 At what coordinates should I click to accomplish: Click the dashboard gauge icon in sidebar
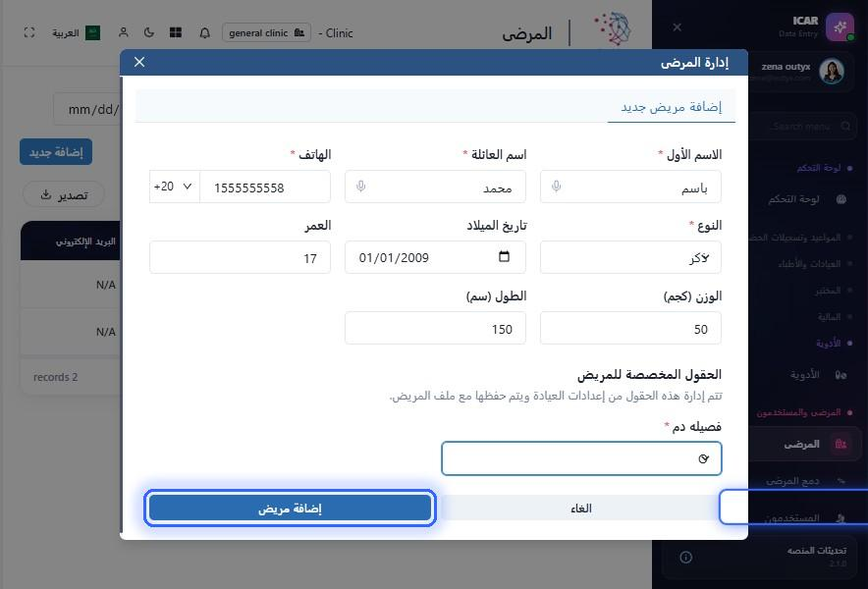pos(841,199)
